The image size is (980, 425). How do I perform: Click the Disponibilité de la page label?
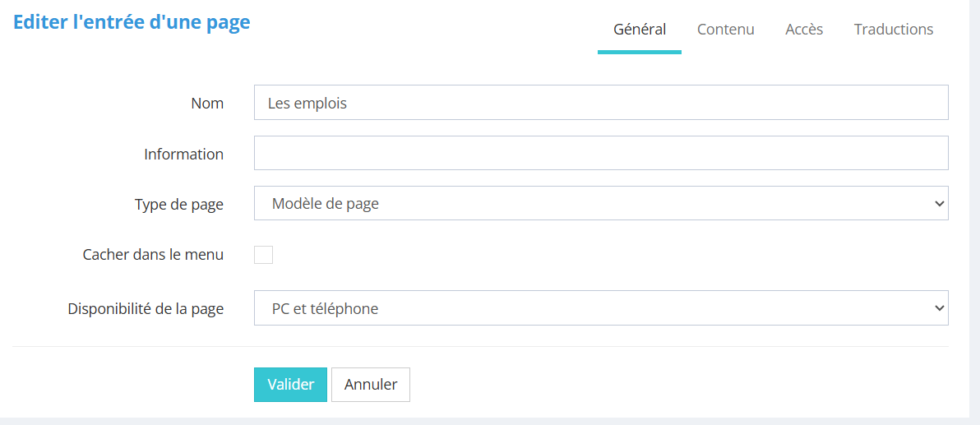point(146,309)
